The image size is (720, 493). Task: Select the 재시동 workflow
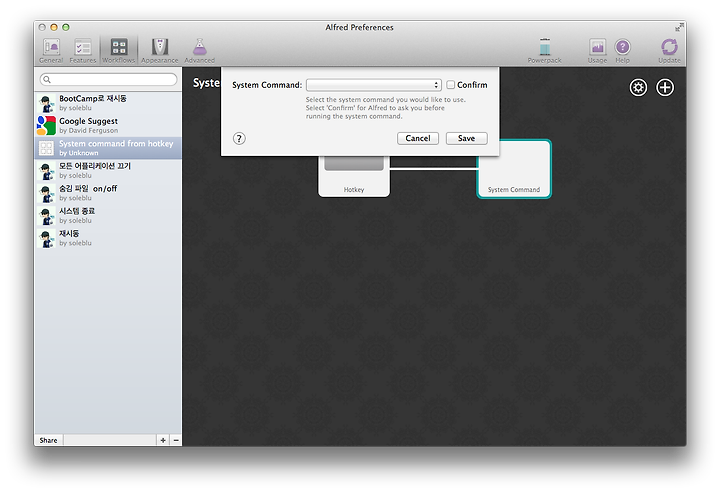click(x=108, y=238)
